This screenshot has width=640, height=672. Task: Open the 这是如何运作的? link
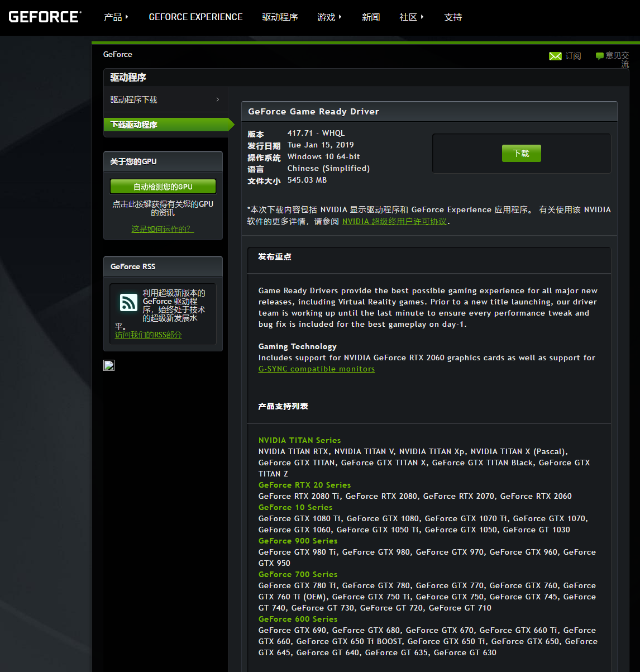pos(163,229)
